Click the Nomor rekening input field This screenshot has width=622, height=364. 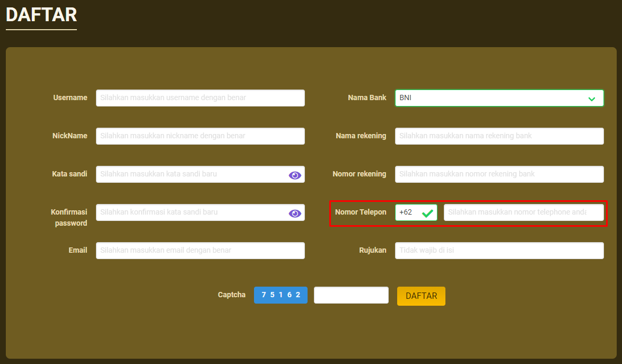coord(499,174)
